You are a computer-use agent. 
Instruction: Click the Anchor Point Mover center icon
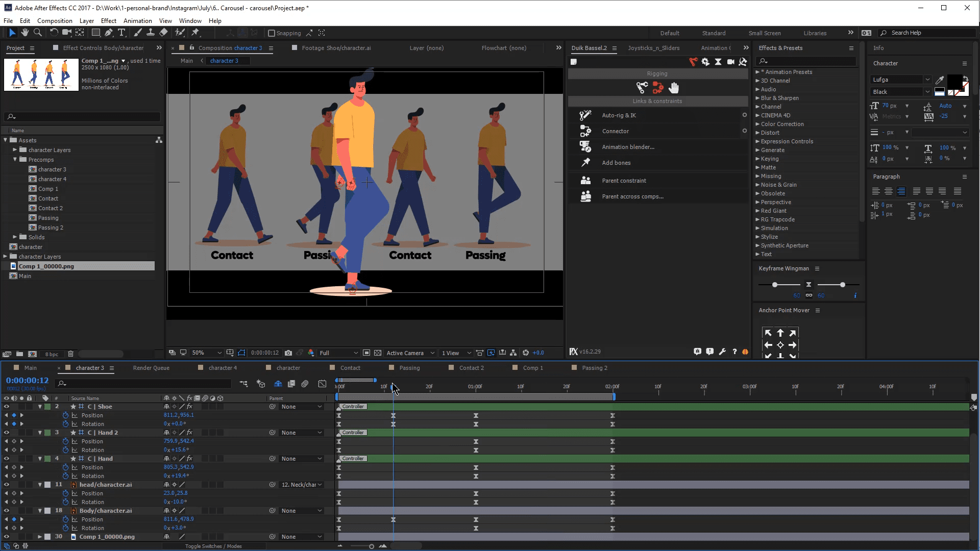(x=779, y=345)
